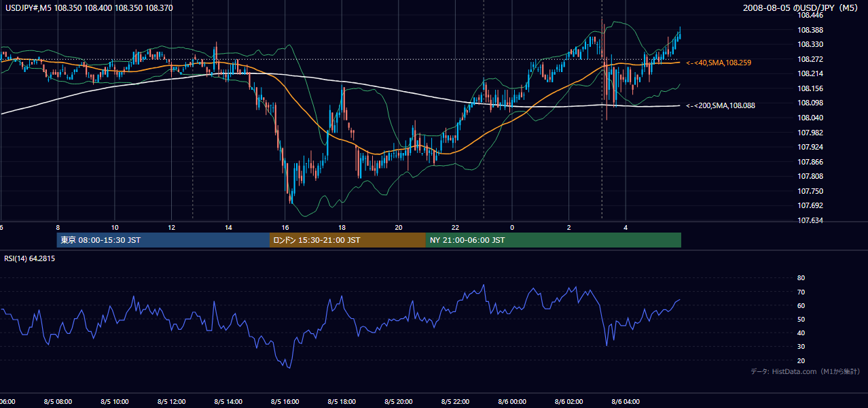Click the 8/6 02:00 time axis label
The width and height of the screenshot is (868, 408).
569,401
